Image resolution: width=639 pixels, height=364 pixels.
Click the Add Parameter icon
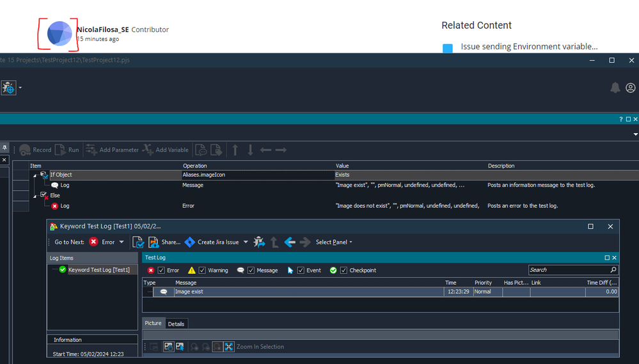pos(91,150)
